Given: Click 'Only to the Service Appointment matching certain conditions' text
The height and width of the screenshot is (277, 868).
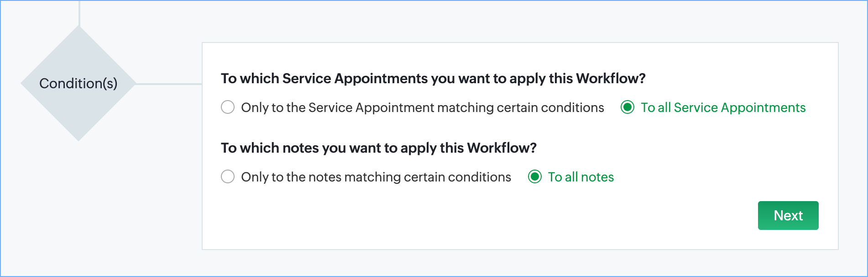Looking at the screenshot, I should 422,107.
